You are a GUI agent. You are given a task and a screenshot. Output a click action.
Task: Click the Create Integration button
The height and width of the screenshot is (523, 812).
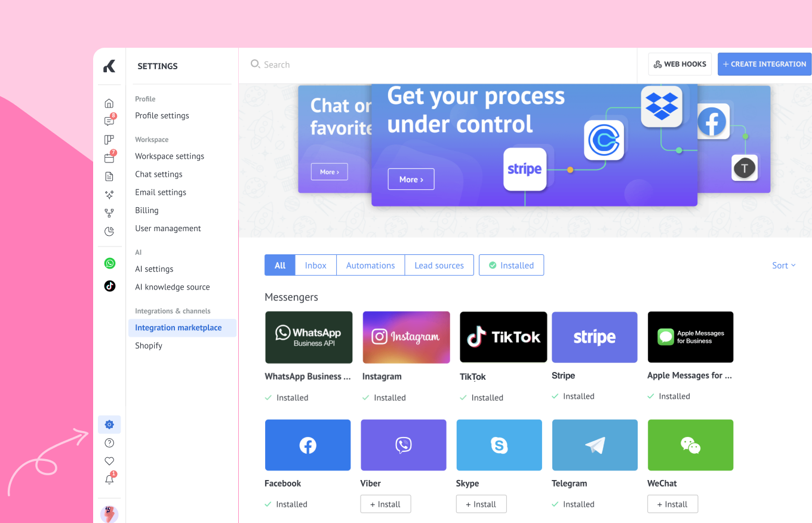[764, 64]
